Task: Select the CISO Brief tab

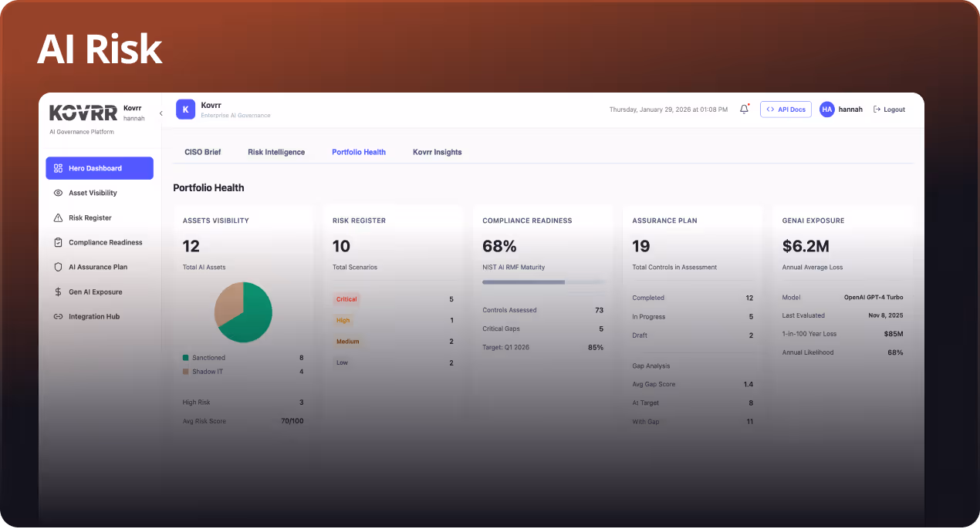Action: tap(202, 152)
